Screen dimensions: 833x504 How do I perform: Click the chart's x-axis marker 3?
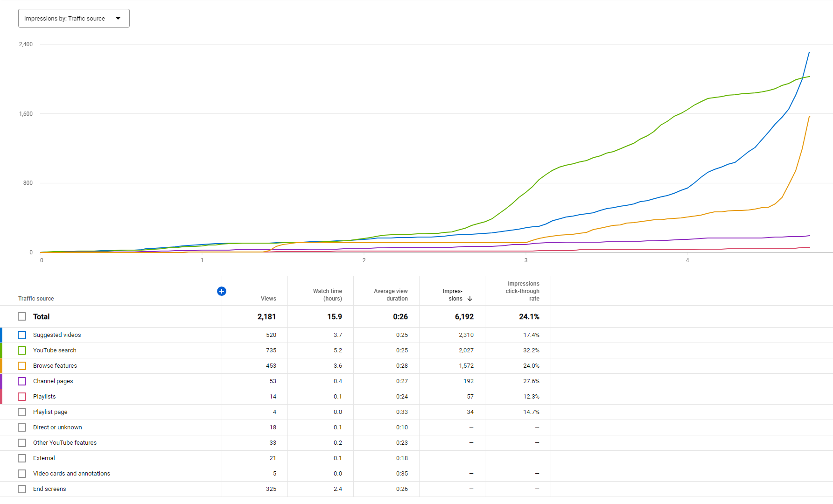(x=526, y=260)
